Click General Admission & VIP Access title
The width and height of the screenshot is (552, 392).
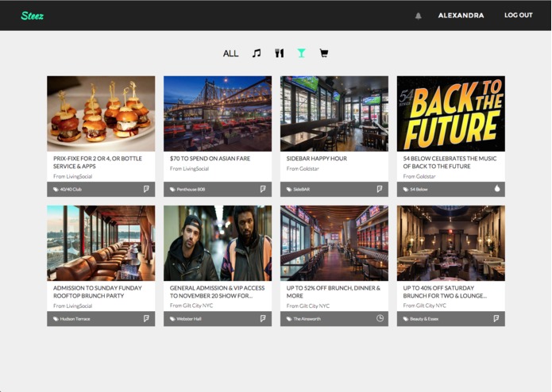pos(217,292)
